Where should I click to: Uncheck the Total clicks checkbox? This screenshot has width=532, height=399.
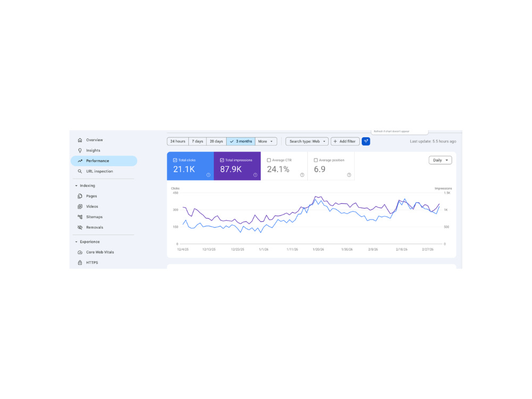[x=175, y=160]
